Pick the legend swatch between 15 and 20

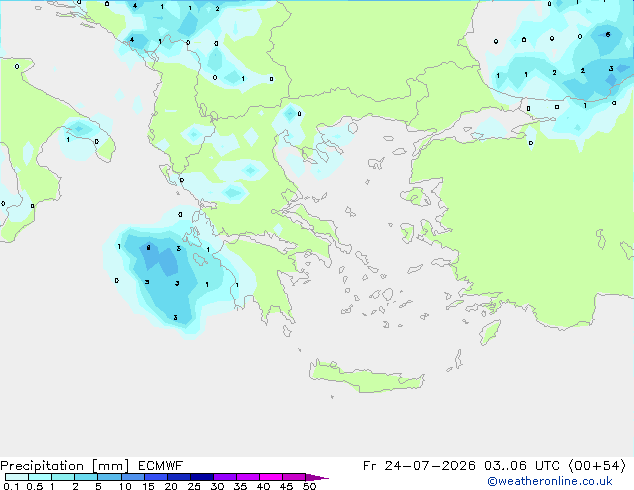tap(155, 477)
